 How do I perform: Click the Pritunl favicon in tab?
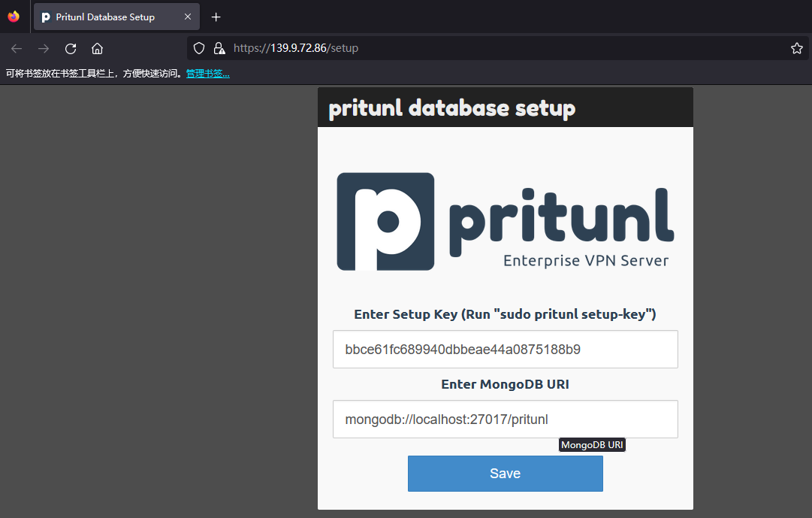click(x=46, y=17)
